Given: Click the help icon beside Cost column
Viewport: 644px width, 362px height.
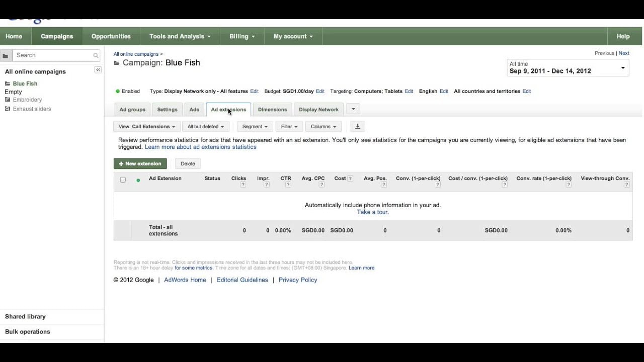Looking at the screenshot, I should [350, 178].
